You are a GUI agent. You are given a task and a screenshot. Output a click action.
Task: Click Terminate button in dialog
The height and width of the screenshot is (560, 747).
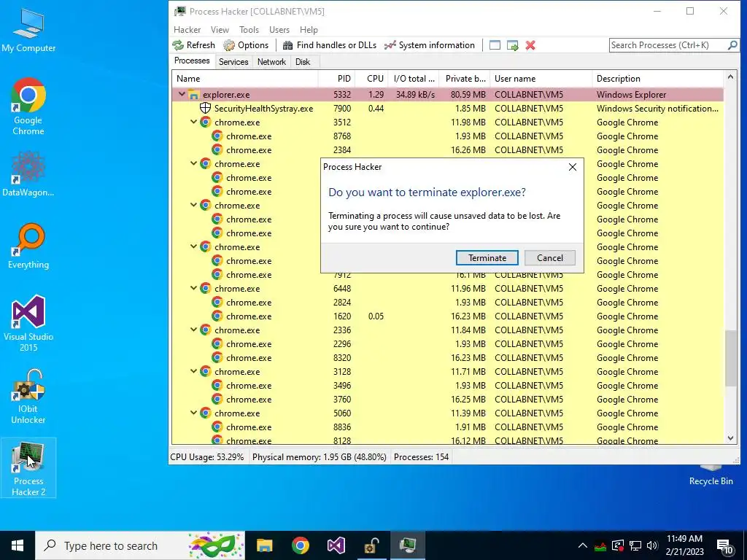pyautogui.click(x=487, y=257)
